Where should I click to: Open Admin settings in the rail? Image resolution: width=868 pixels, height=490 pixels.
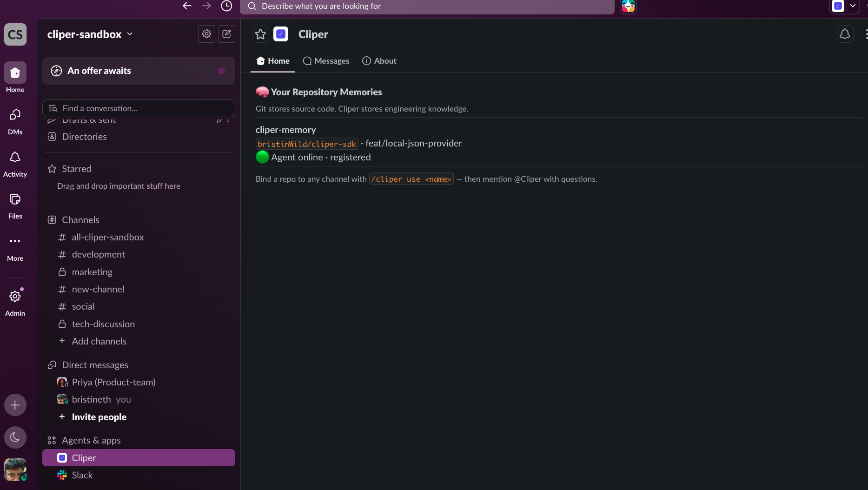coord(15,303)
